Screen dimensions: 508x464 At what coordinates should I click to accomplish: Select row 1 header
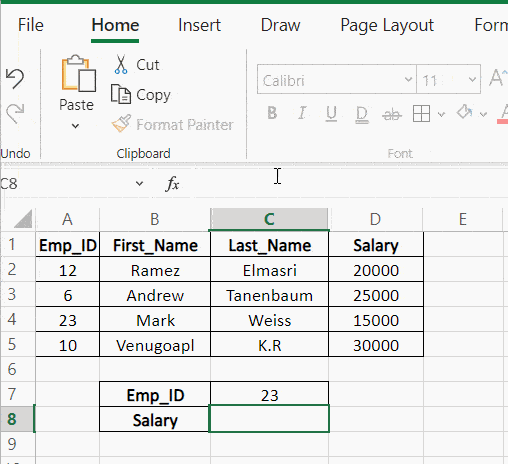[18, 244]
